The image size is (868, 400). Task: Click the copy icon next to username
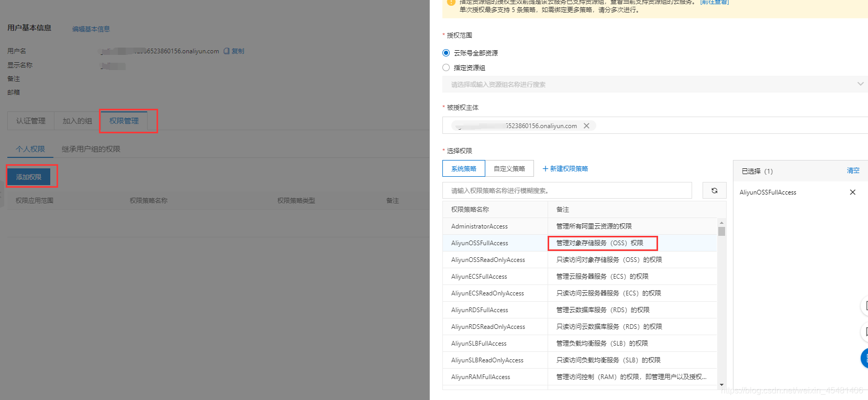[x=227, y=51]
